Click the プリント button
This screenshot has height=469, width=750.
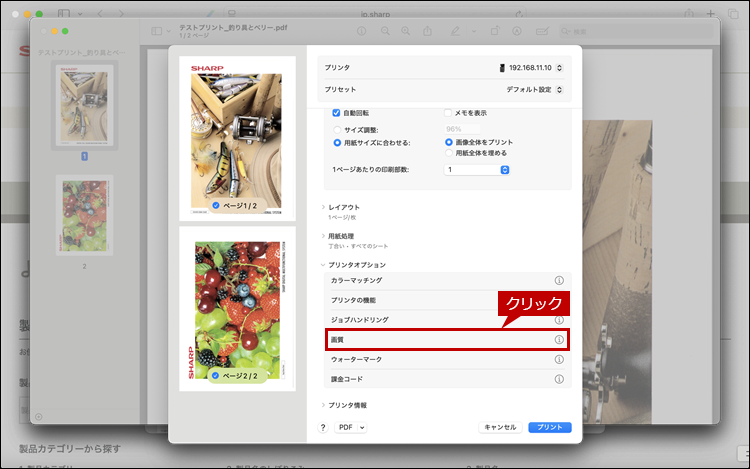coord(550,427)
